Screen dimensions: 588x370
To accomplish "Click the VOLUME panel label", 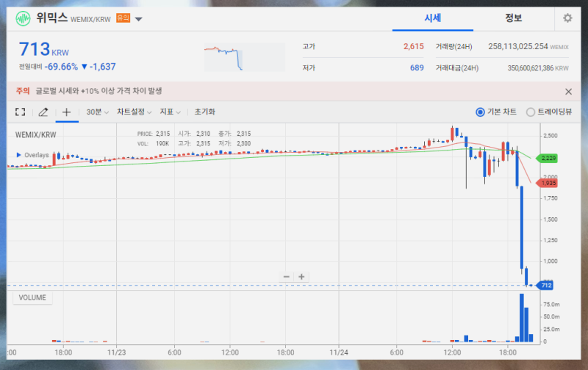I will click(32, 298).
